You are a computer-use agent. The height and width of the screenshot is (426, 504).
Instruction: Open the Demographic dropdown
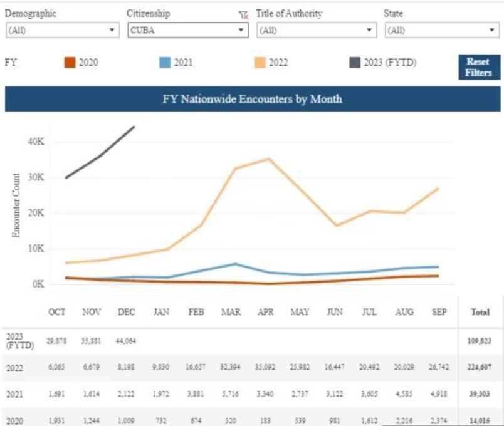62,30
